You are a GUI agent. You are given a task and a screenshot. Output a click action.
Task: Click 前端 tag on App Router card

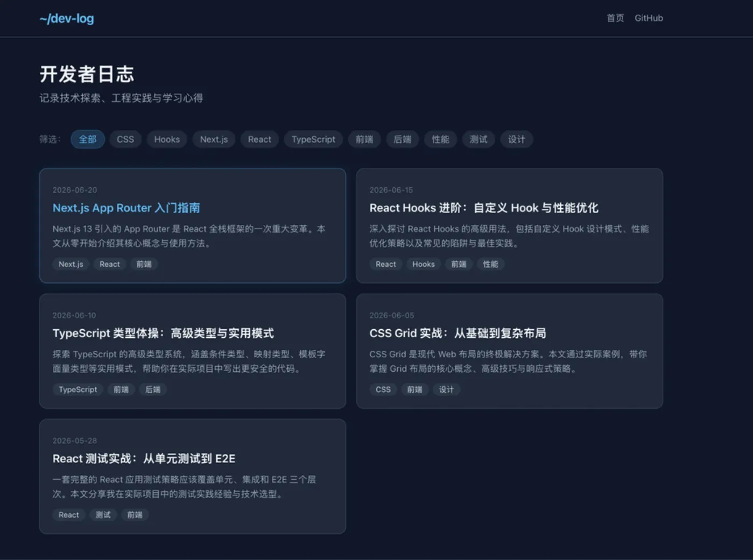pos(144,264)
